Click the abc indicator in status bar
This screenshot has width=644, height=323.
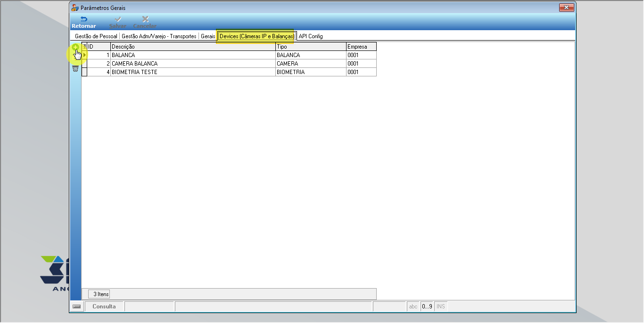tap(413, 306)
